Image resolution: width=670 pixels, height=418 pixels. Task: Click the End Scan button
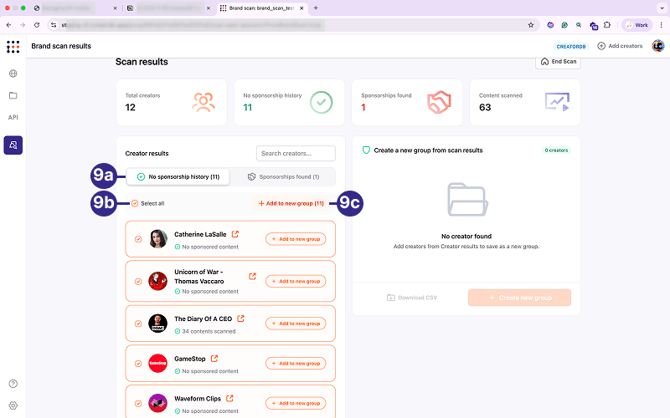coord(557,61)
